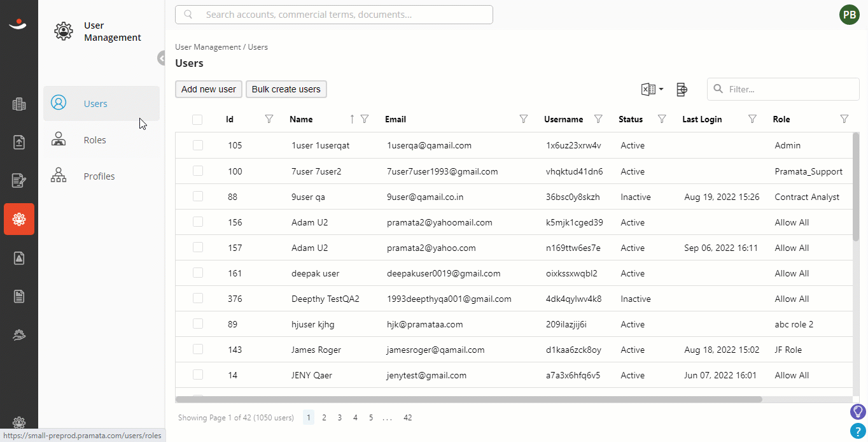Check the row for deepak user
This screenshot has width=868, height=442.
[x=198, y=273]
